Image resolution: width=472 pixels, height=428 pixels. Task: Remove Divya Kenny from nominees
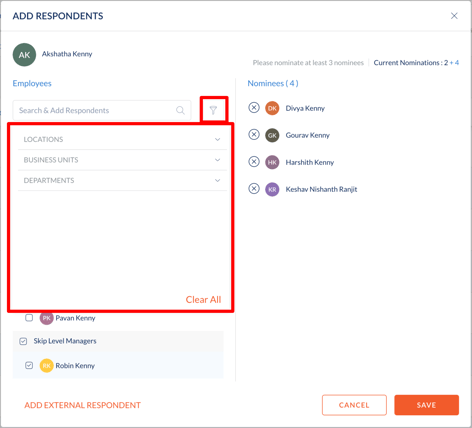(254, 108)
